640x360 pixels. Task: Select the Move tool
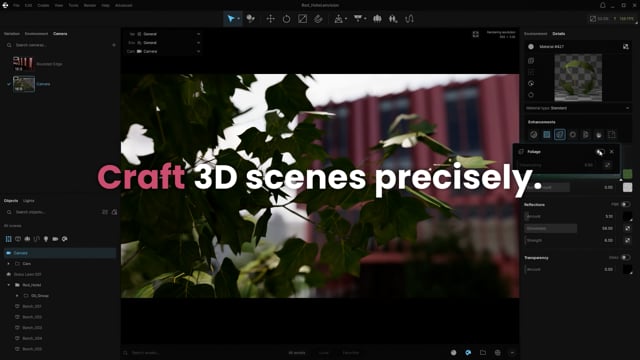(x=270, y=19)
